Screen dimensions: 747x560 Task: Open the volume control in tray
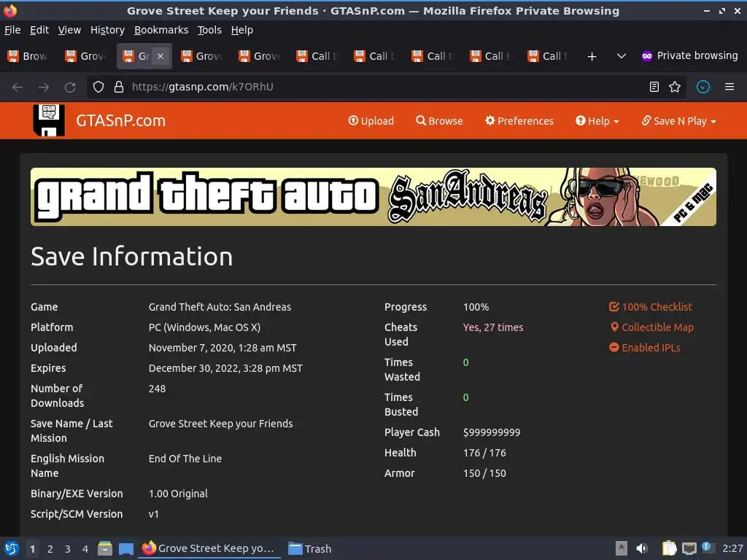642,548
